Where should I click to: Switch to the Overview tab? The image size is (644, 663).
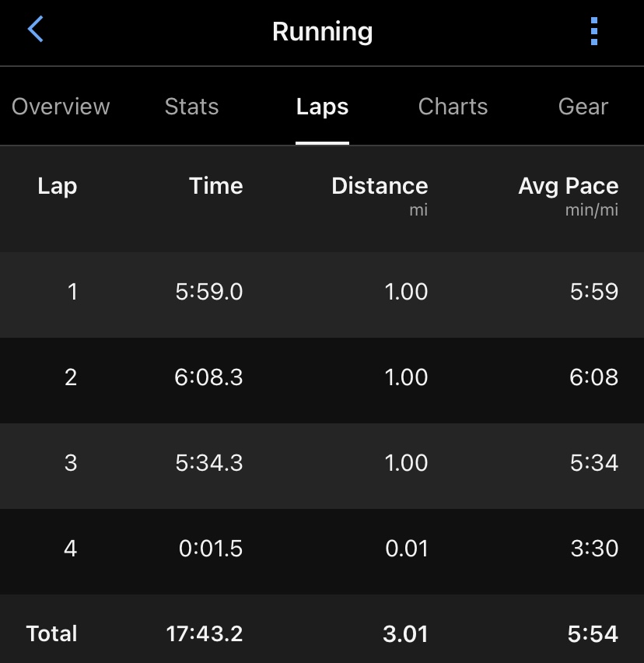click(61, 107)
